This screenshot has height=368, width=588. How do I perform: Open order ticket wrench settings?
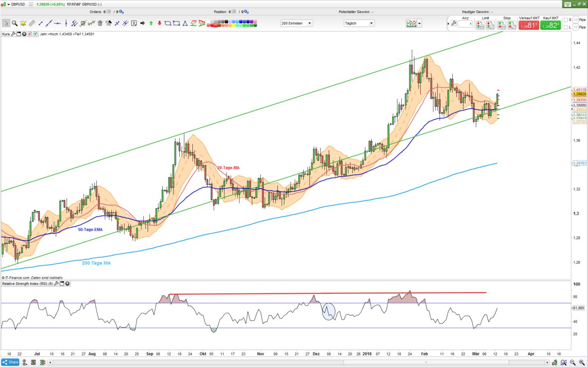point(454,23)
